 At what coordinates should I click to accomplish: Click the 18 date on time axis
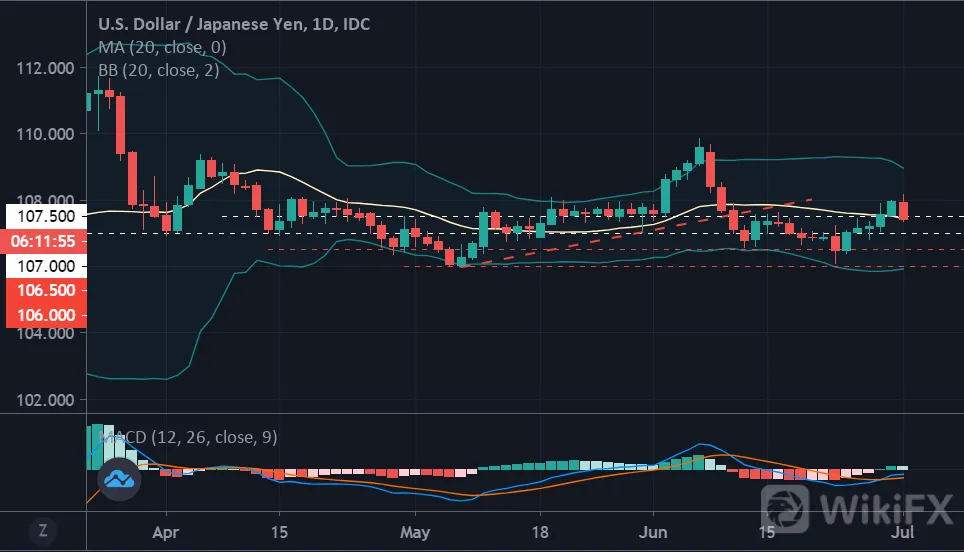click(x=540, y=532)
